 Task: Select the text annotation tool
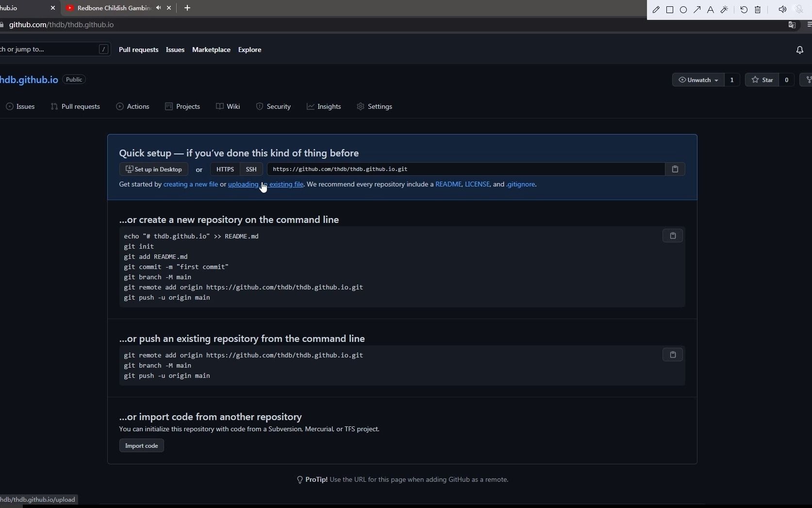(711, 10)
